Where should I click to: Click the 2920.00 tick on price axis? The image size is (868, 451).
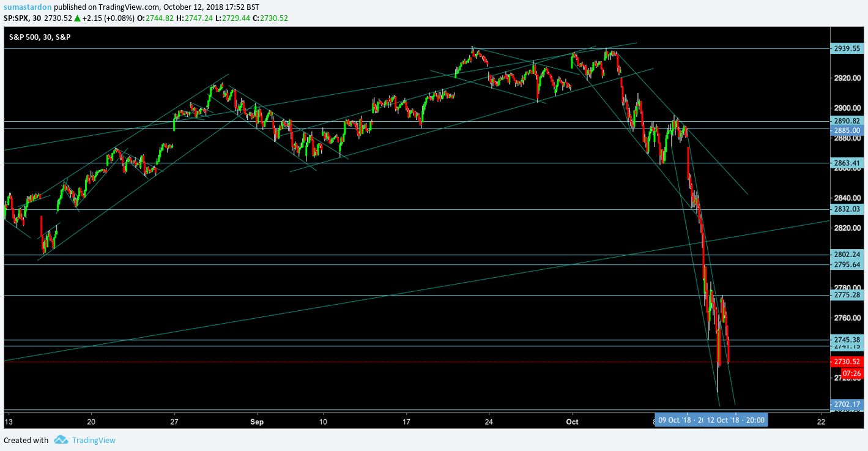(847, 78)
